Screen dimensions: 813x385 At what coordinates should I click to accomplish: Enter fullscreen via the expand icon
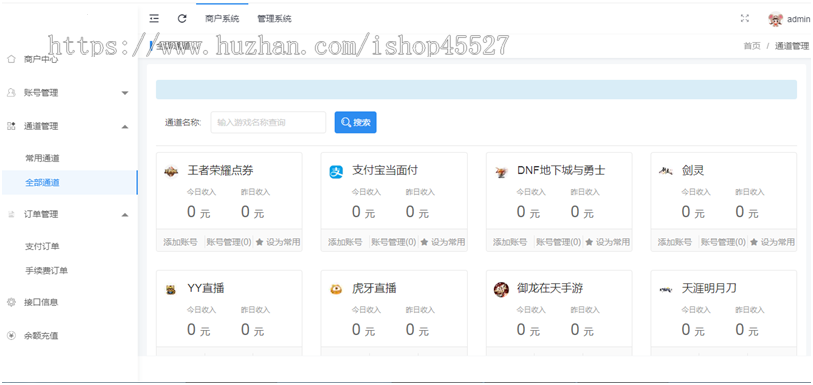coord(745,19)
